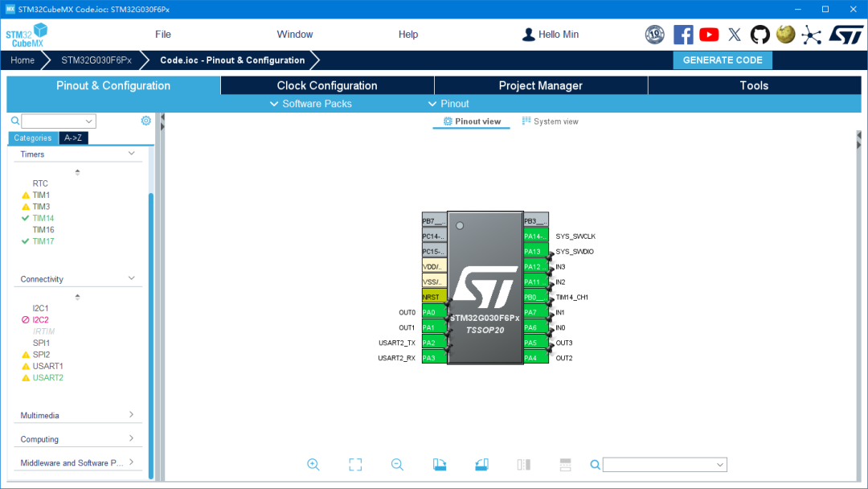Screen dimensions: 868x489
Task: Open the peripheral search combo box
Action: (59, 121)
